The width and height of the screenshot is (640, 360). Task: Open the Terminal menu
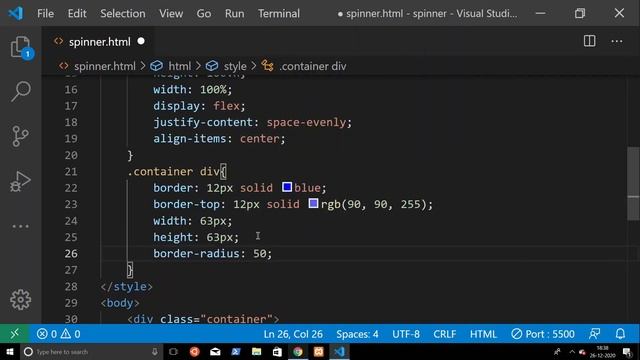(279, 13)
